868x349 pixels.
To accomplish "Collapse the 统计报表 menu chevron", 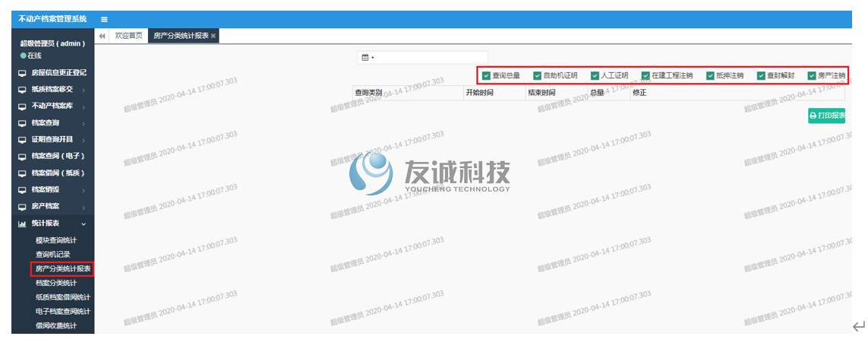I will coord(84,224).
